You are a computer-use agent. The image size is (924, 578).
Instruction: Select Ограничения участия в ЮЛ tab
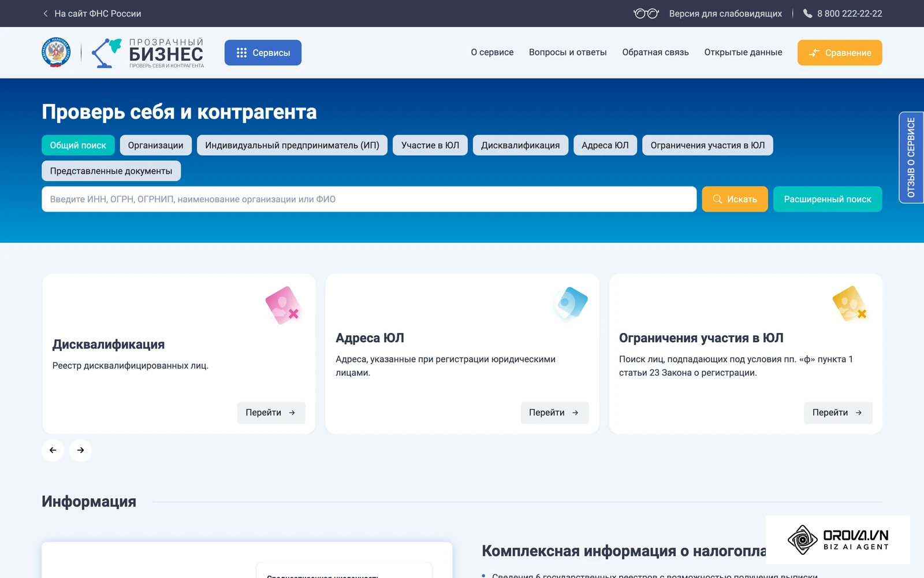click(707, 145)
